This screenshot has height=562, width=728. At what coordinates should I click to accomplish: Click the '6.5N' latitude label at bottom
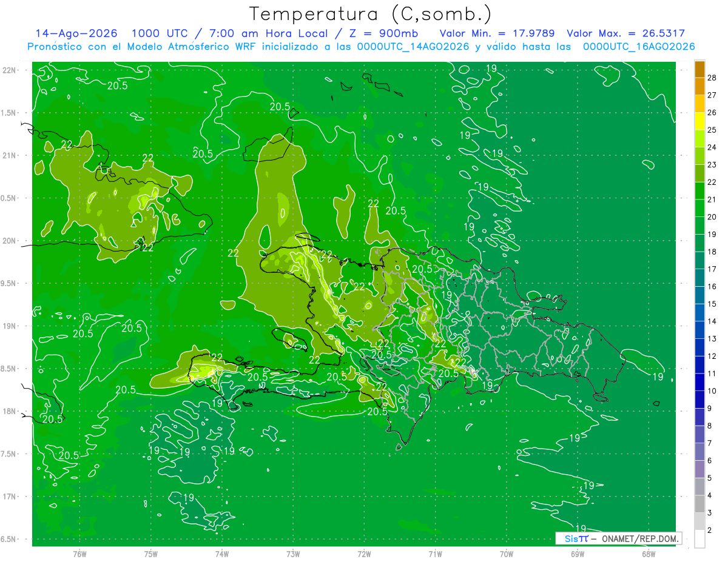coord(9,539)
